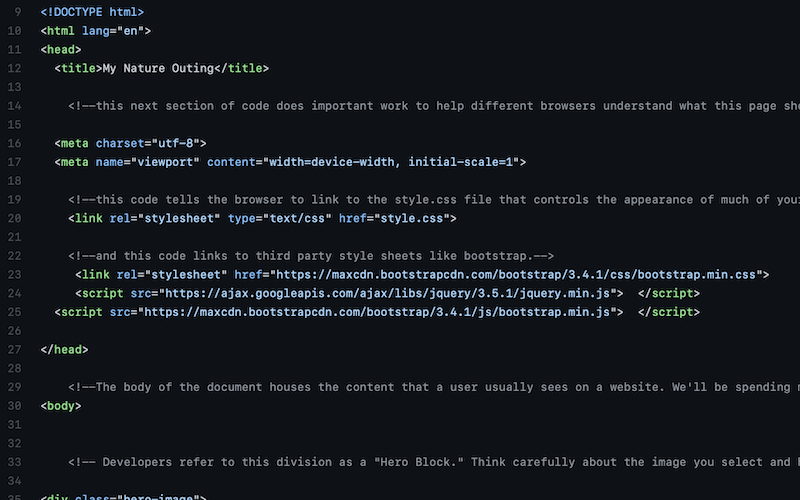Click the closing </head> tag
800x500 pixels.
64,349
